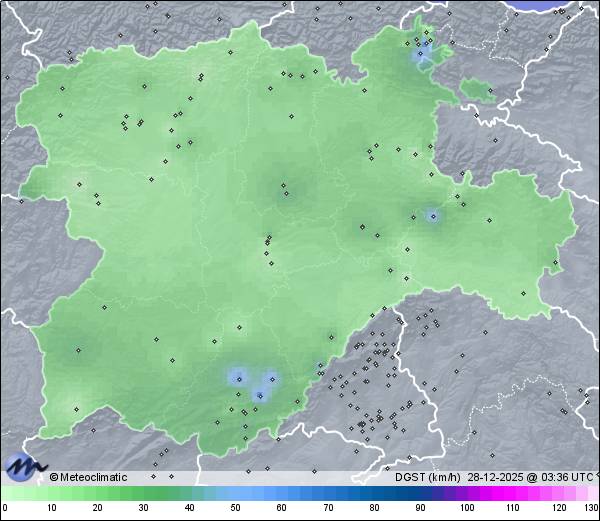Click the Meteoclimatic copyright text

pyautogui.click(x=89, y=477)
